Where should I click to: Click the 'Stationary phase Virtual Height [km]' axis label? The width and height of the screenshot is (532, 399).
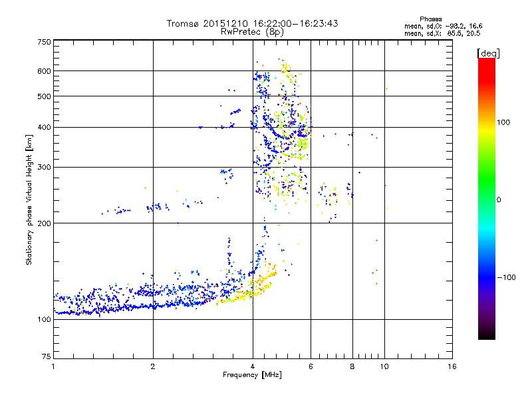(x=29, y=199)
